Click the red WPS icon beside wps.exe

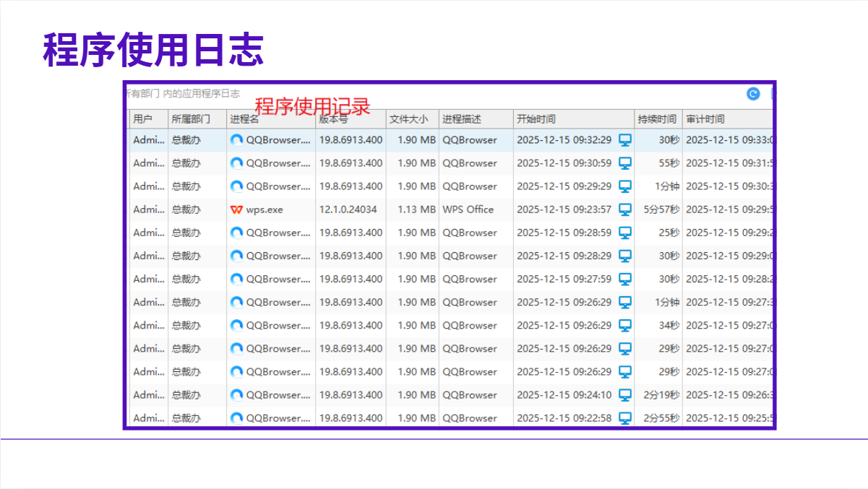[x=236, y=209]
